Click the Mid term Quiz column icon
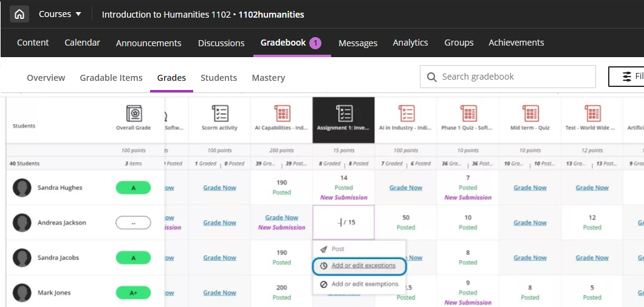 coord(530,114)
